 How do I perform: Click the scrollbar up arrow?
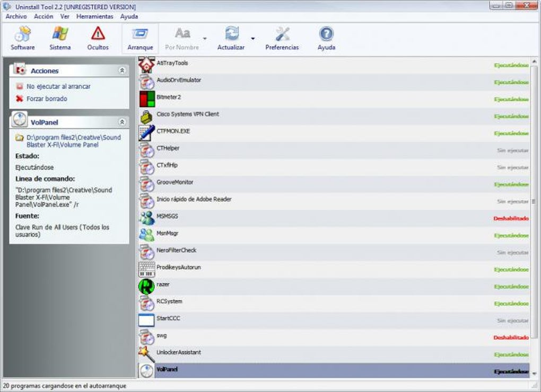(x=534, y=61)
